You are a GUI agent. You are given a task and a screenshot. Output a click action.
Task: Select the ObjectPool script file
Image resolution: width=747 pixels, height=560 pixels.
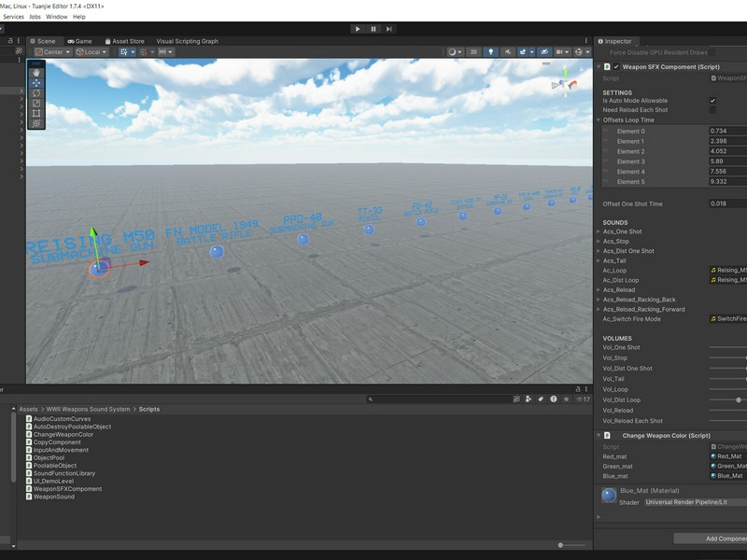point(45,457)
